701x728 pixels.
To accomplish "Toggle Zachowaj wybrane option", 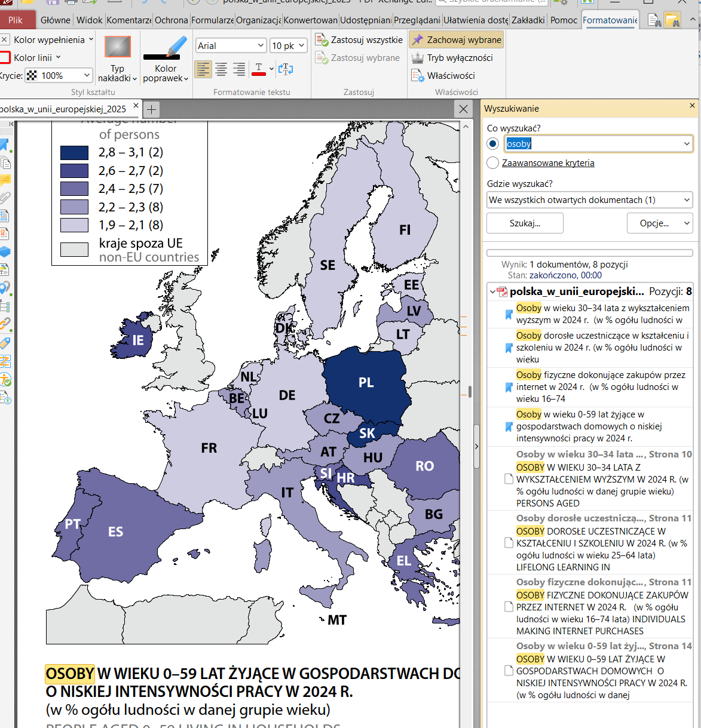I will coord(457,40).
